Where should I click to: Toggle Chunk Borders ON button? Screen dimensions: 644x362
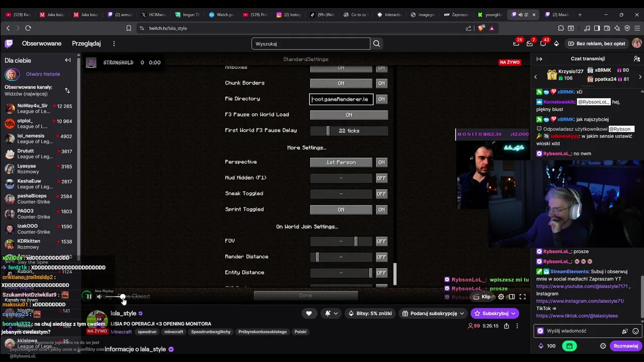341,83
